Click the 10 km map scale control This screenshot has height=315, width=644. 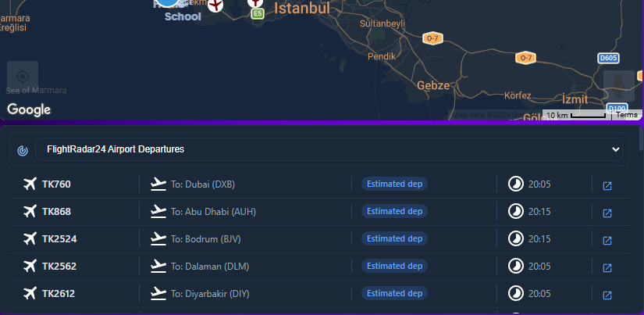coord(577,115)
